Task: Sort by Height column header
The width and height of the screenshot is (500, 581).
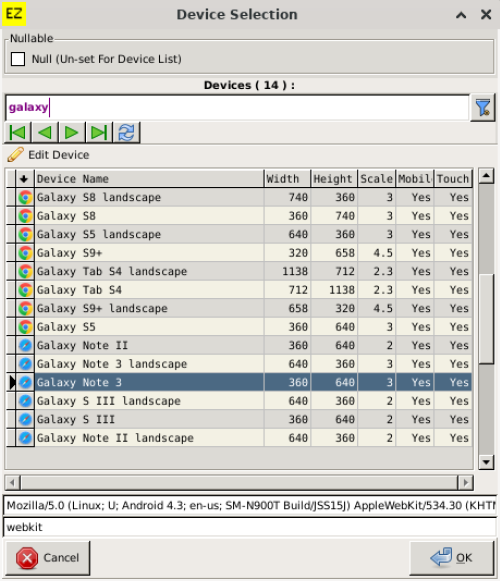Action: (x=334, y=179)
